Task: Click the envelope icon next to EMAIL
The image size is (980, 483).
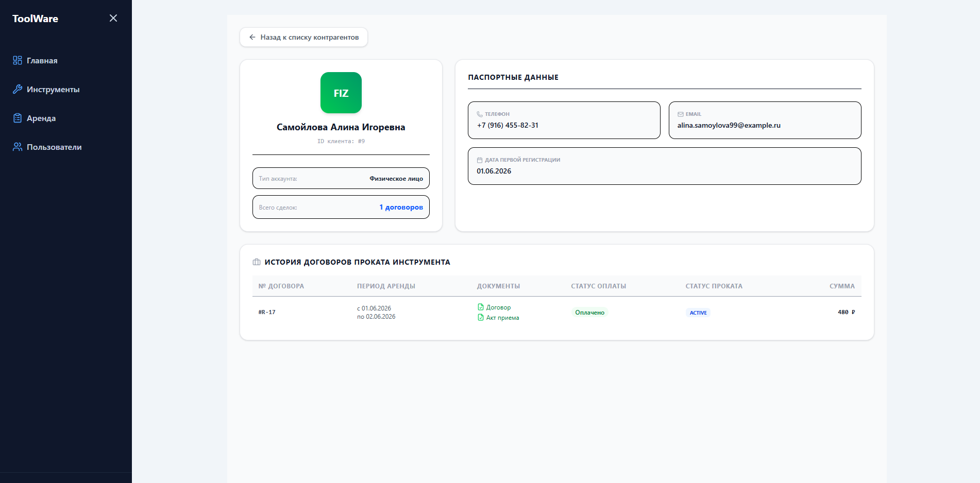Action: [x=681, y=114]
